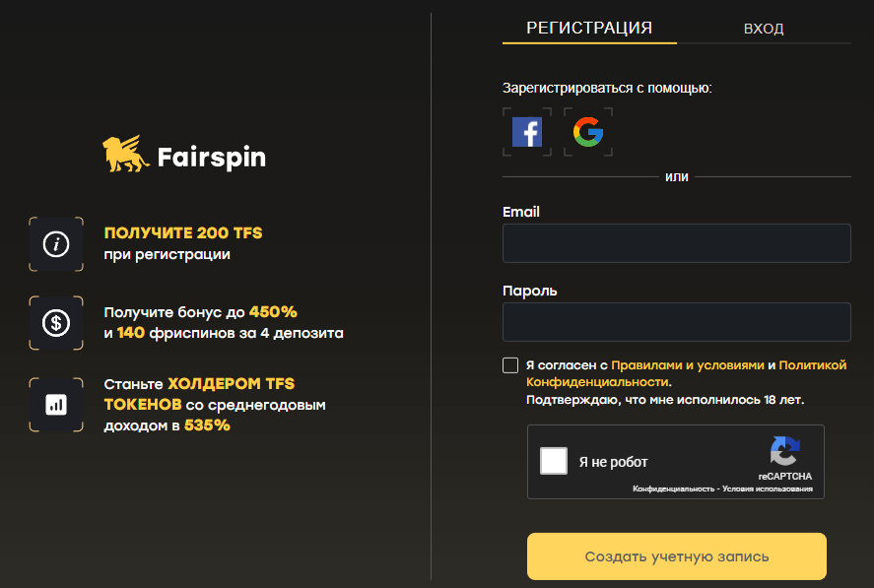Click the bar chart icon near TFS token offer

(x=56, y=404)
